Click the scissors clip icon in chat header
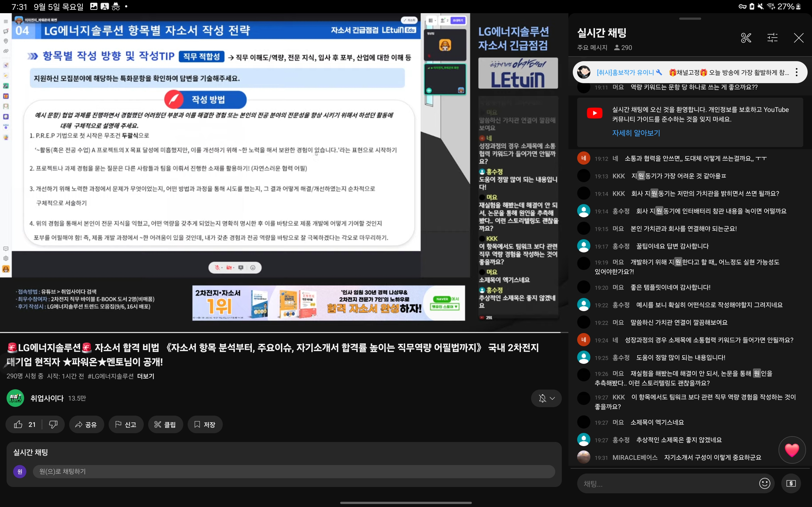 click(746, 38)
